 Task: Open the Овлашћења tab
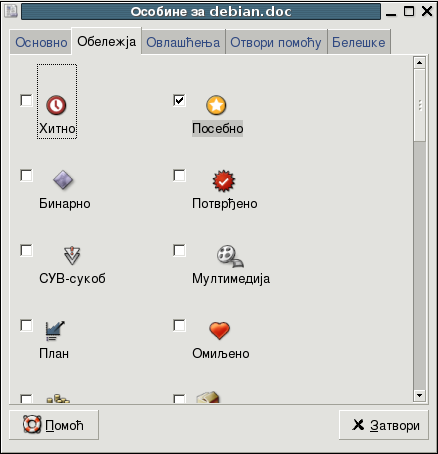pos(183,42)
